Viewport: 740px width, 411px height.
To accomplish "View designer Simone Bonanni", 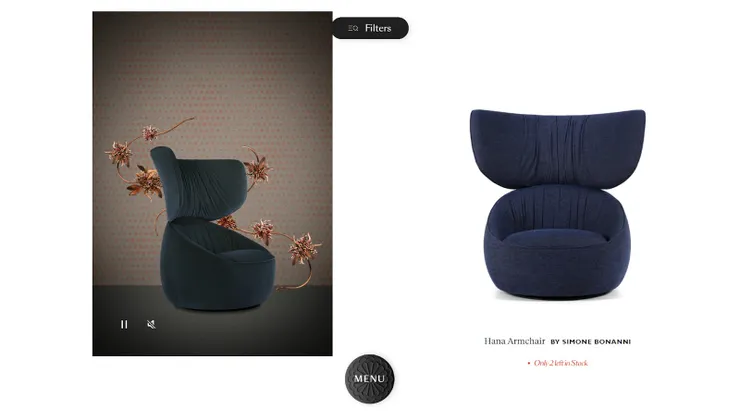I will [591, 342].
